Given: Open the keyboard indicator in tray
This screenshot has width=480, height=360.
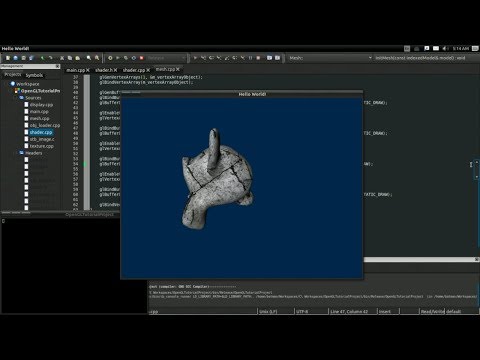Looking at the screenshot, I should 407,49.
